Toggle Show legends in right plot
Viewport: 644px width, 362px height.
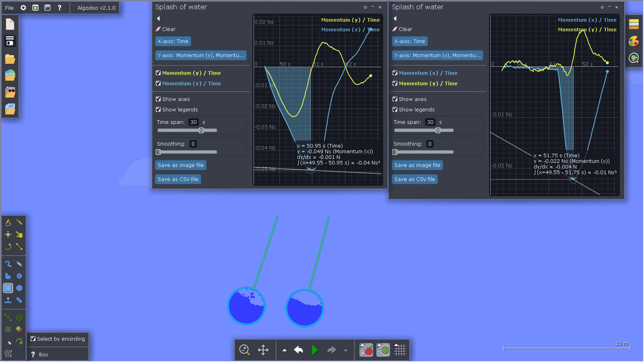tap(395, 109)
